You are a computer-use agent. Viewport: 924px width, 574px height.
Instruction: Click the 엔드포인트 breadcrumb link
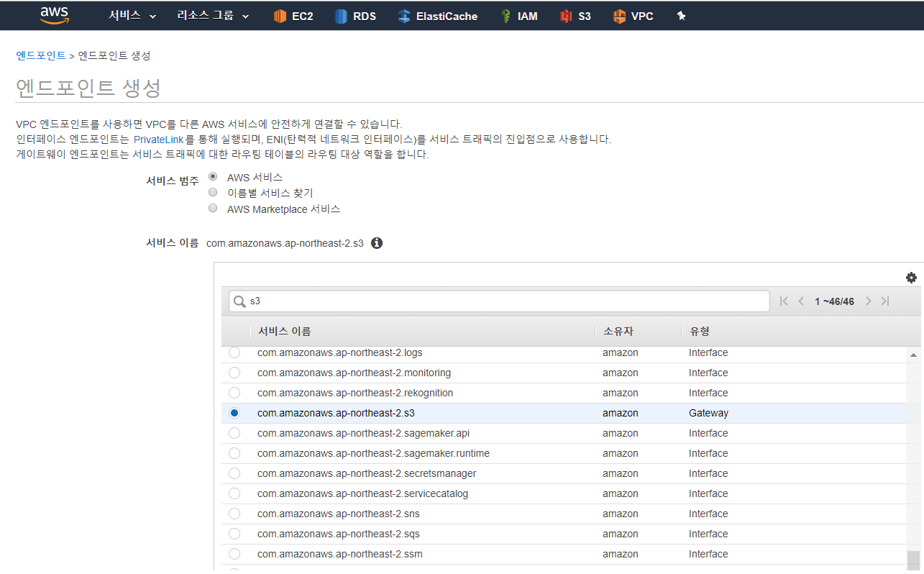(x=41, y=55)
